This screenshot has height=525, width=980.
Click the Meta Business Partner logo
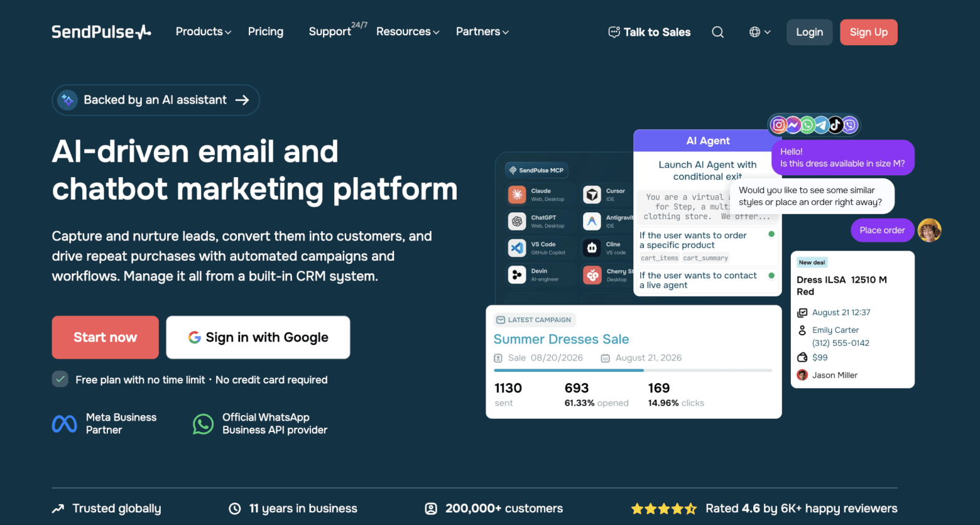click(x=64, y=424)
